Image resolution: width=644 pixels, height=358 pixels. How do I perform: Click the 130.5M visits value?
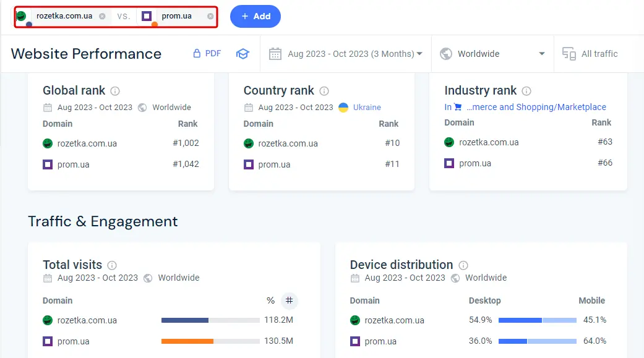(x=278, y=341)
